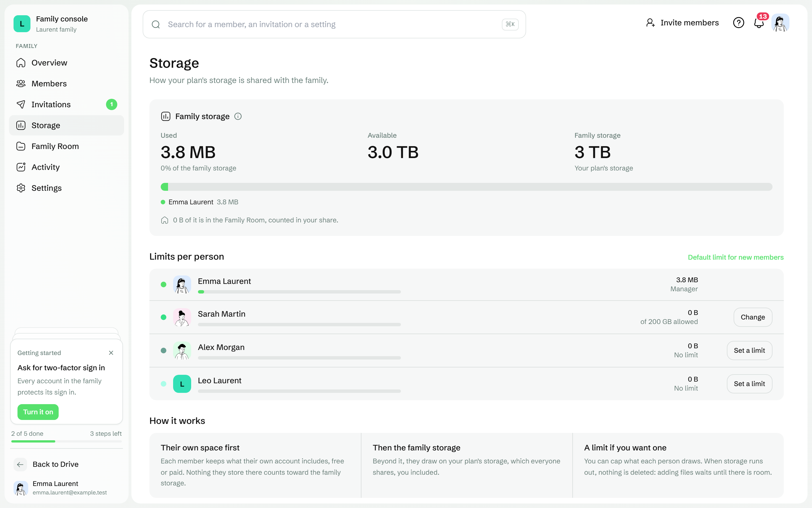812x508 pixels.
Task: Open Default limit for new members link
Action: click(736, 257)
